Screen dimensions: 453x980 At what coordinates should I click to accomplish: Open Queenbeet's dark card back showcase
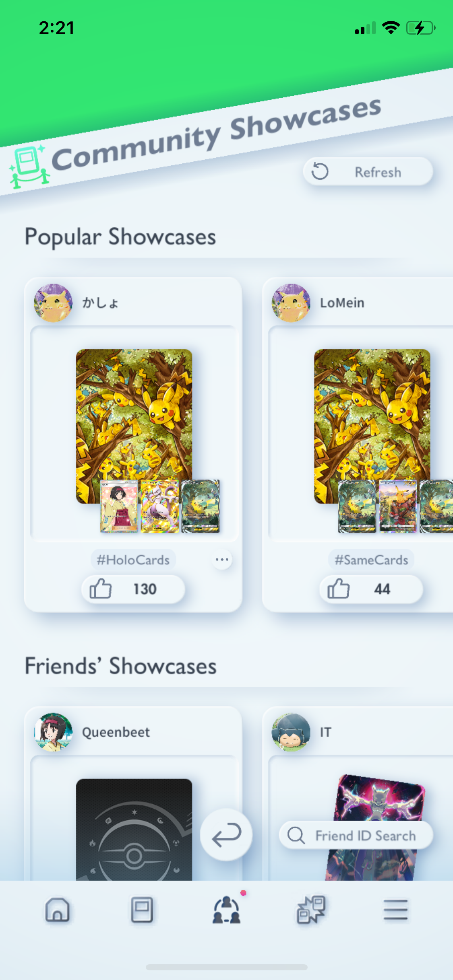point(134,830)
